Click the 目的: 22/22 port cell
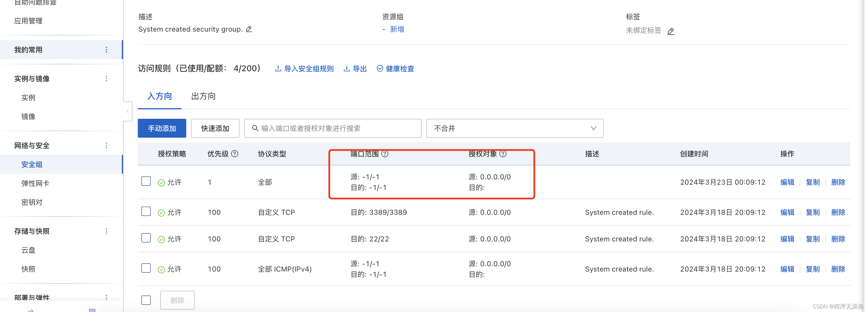 point(370,239)
